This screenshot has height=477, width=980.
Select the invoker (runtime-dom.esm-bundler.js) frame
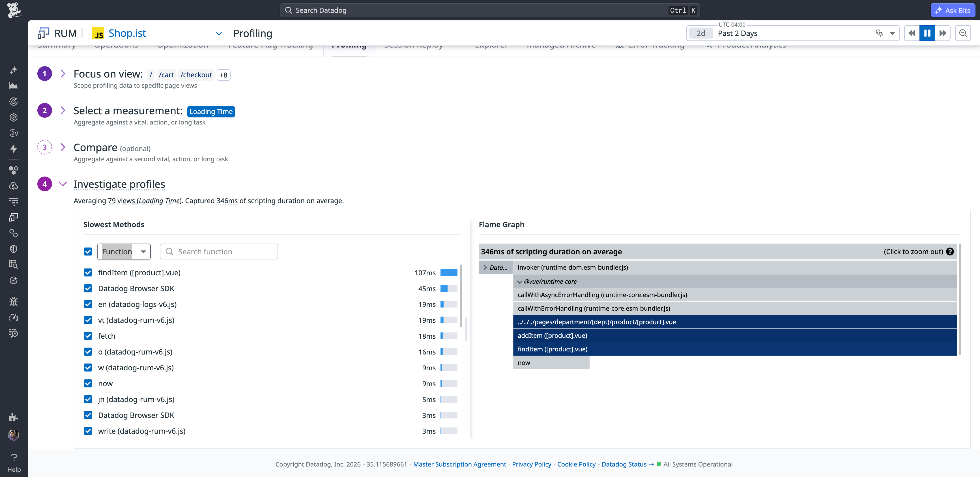(735, 267)
